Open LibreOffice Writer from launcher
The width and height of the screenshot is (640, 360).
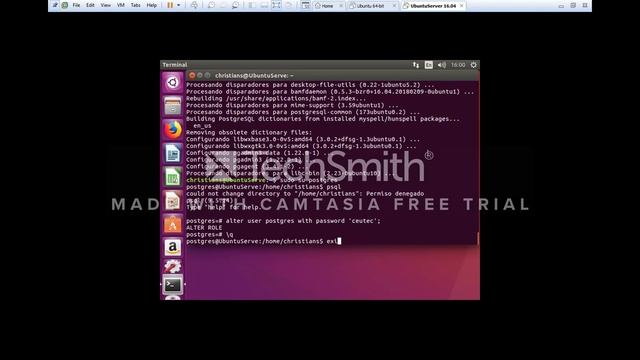coord(173,153)
